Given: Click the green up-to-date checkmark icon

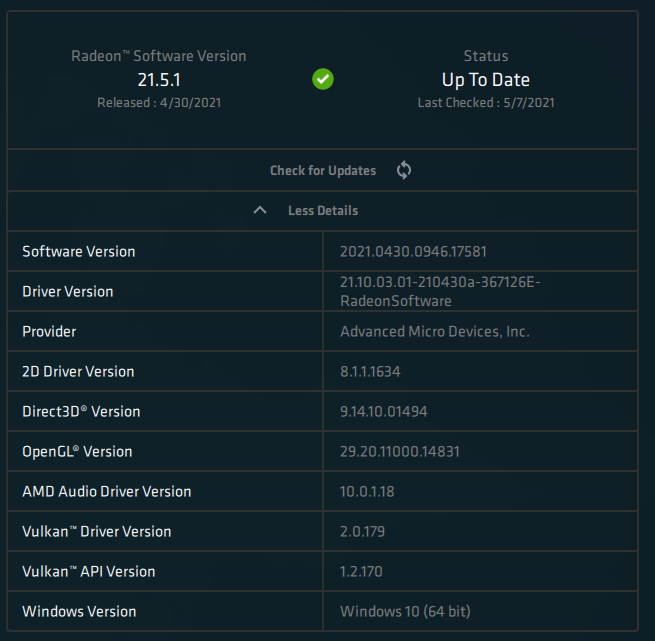Looking at the screenshot, I should (323, 79).
